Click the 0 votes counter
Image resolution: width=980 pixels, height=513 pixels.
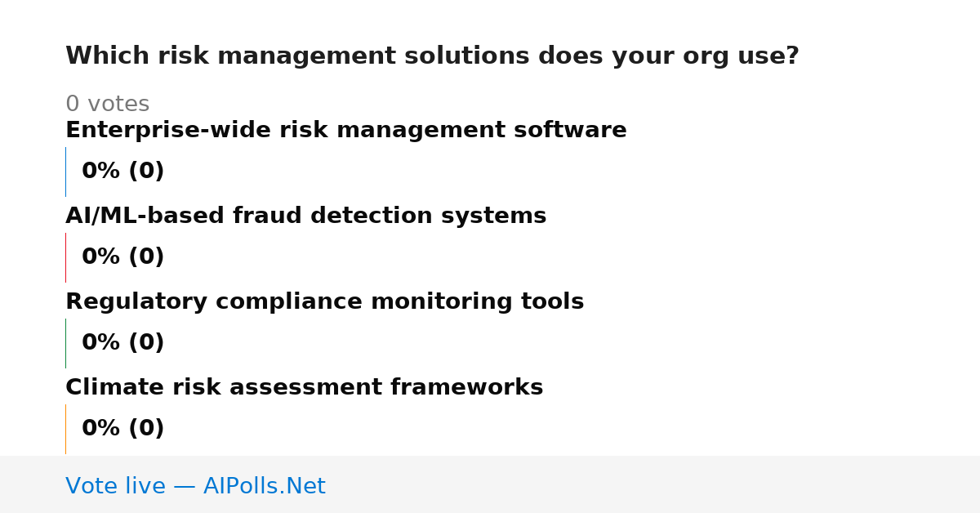point(107,105)
